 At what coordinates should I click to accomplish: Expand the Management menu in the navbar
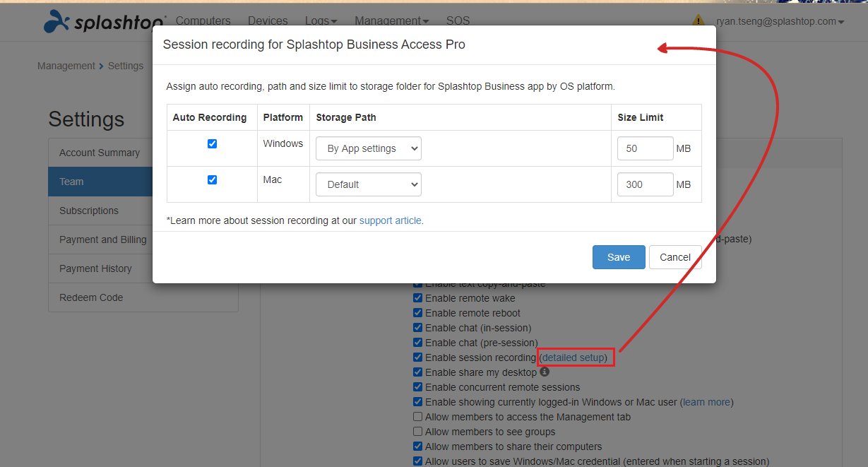[392, 21]
